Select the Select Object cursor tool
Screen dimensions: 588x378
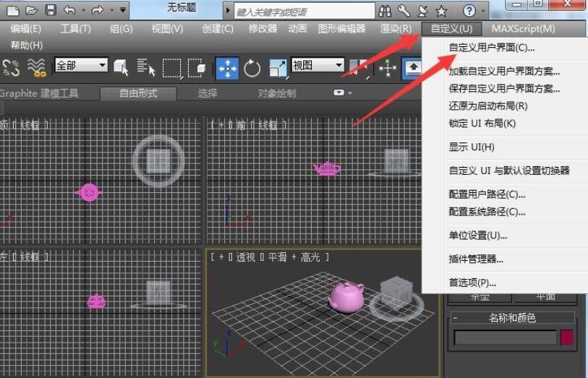(121, 68)
